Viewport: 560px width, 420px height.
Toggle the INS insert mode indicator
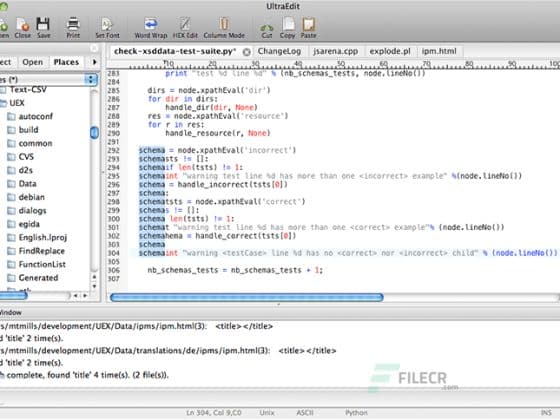click(x=546, y=413)
